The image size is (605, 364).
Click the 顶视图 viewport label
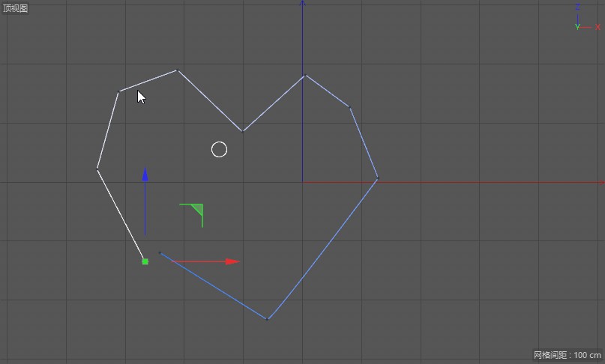pyautogui.click(x=15, y=8)
